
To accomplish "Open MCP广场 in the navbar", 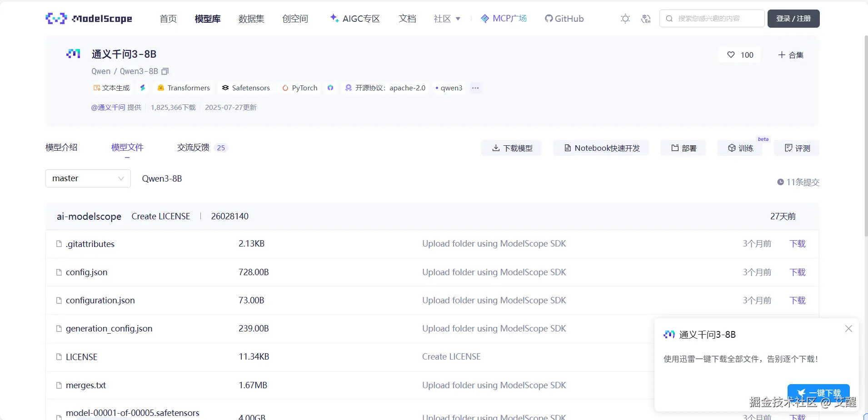I will 504,19.
